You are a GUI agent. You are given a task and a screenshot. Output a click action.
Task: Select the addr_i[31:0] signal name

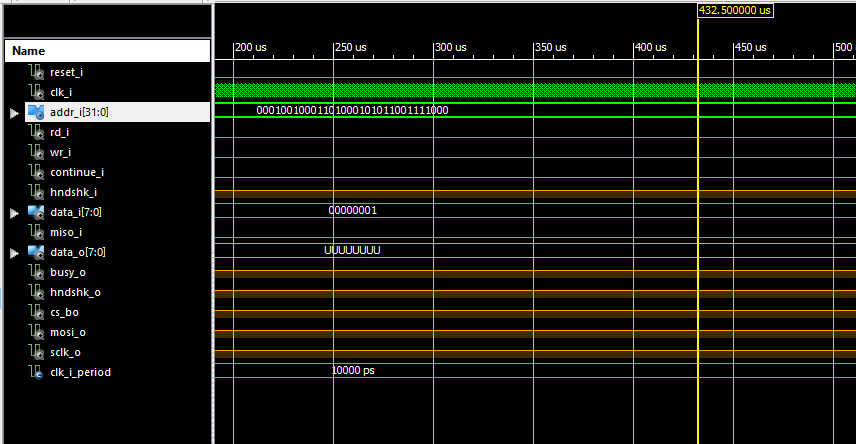[79, 112]
